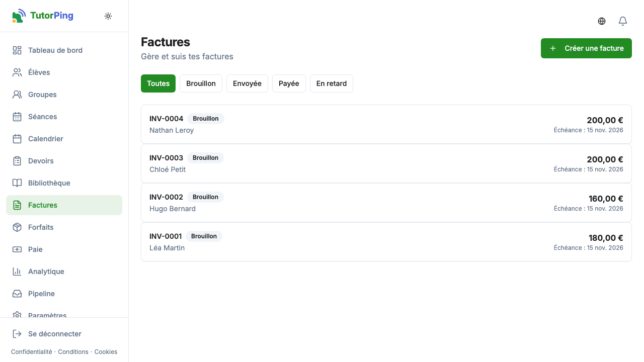Open invoice INV-0003
This screenshot has width=644, height=362.
click(386, 163)
